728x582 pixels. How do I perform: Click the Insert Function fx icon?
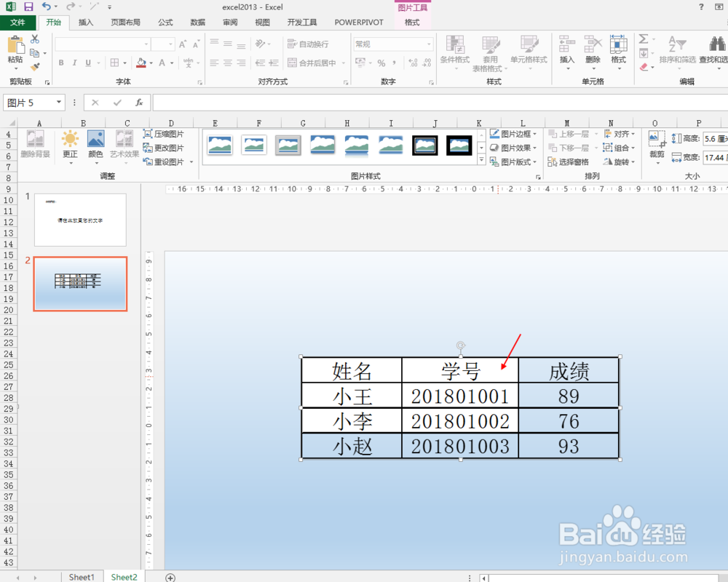point(139,102)
